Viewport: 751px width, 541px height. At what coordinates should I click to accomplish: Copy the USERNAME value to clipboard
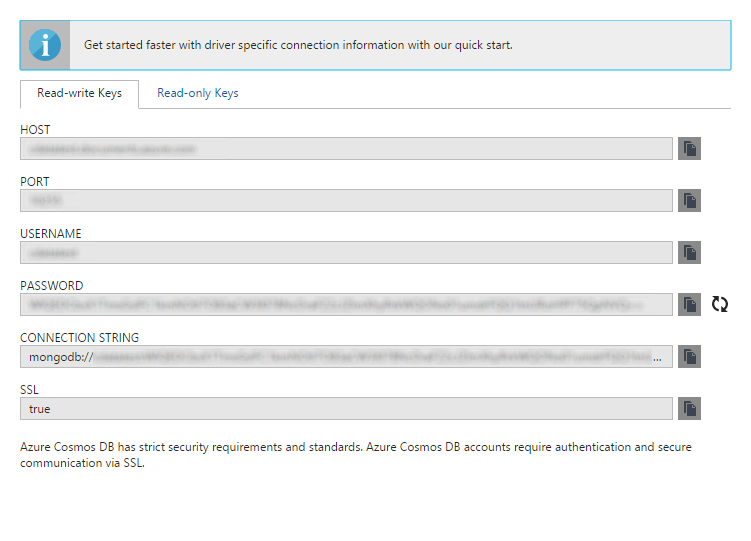pyautogui.click(x=689, y=253)
